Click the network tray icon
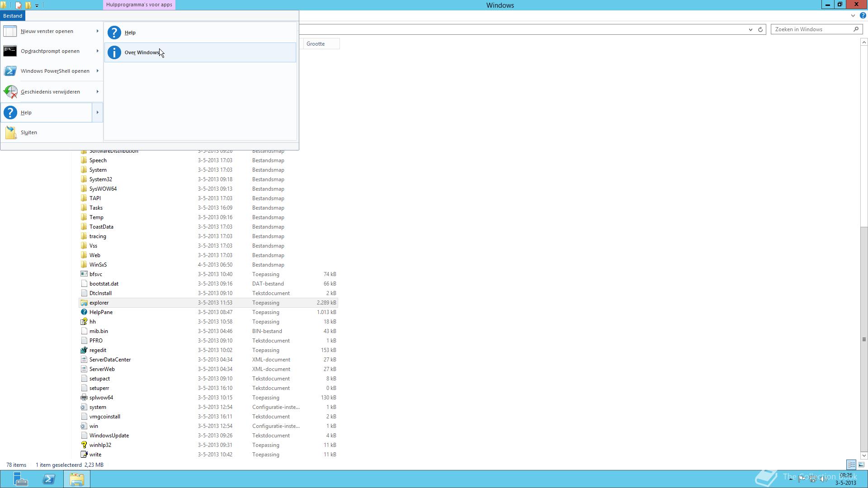868x488 pixels. click(x=813, y=479)
